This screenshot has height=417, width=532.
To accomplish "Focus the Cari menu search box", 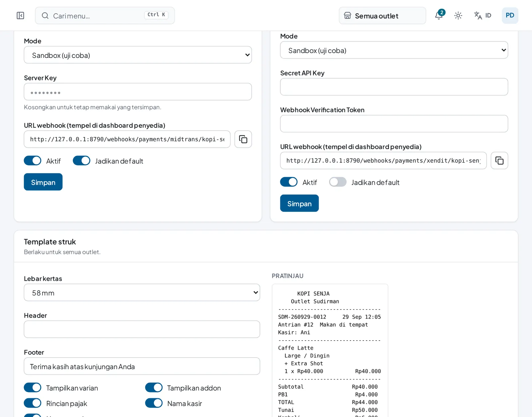I will point(105,16).
